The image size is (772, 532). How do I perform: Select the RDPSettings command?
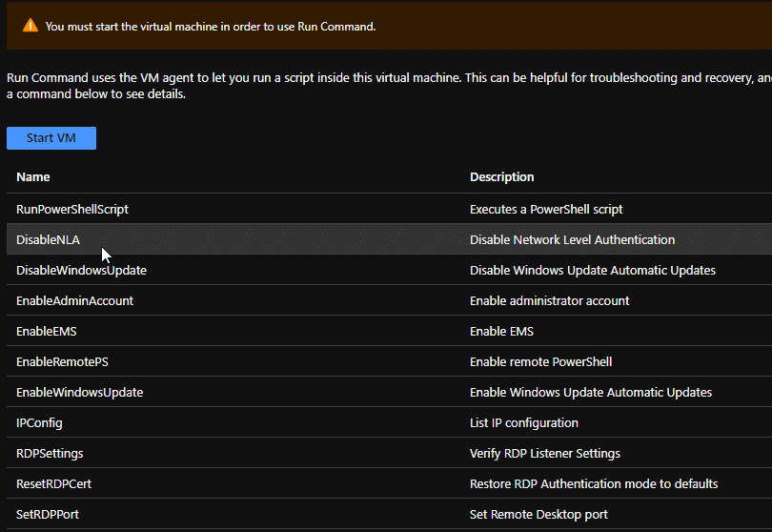point(50,454)
